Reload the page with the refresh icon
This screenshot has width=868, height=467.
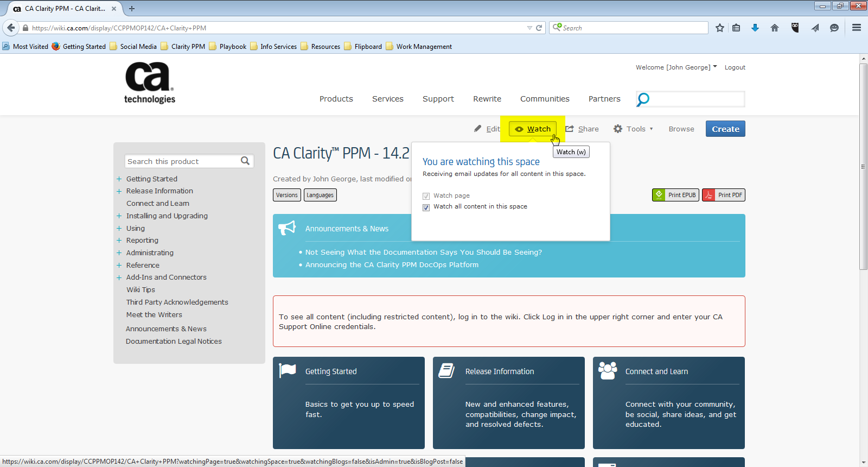[x=539, y=28]
